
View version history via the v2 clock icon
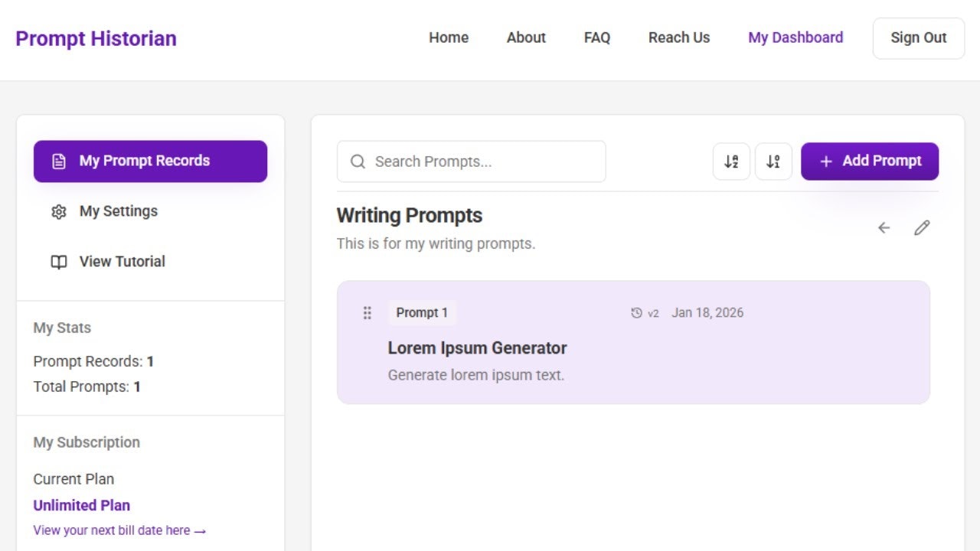click(x=636, y=312)
